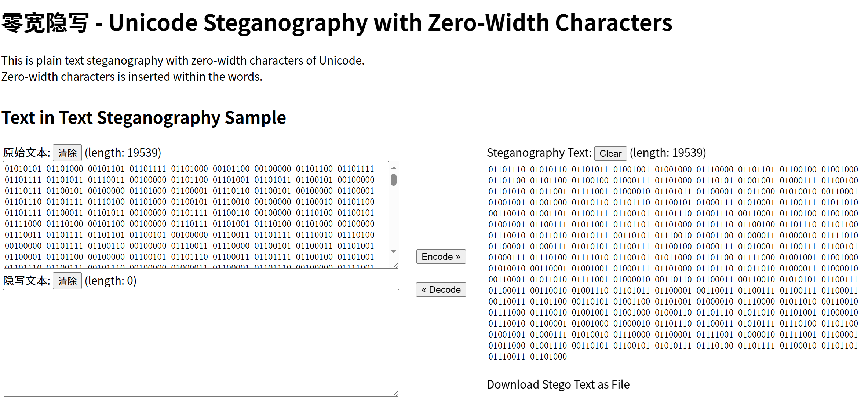The height and width of the screenshot is (401, 868).
Task: Click the 隐写文本 label
Action: 26,281
